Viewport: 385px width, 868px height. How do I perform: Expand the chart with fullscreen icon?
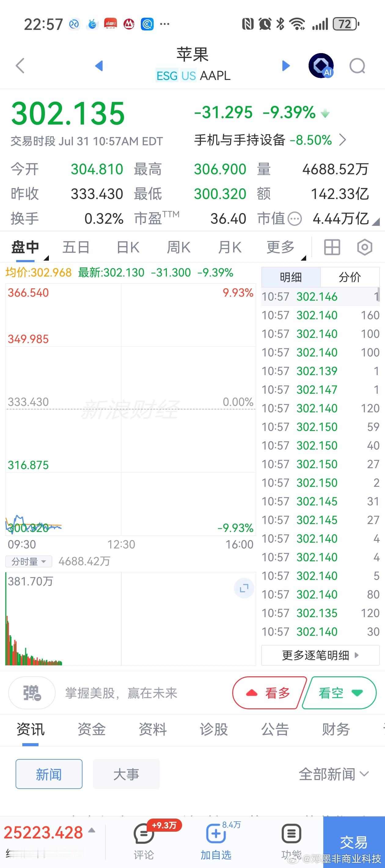click(x=244, y=588)
